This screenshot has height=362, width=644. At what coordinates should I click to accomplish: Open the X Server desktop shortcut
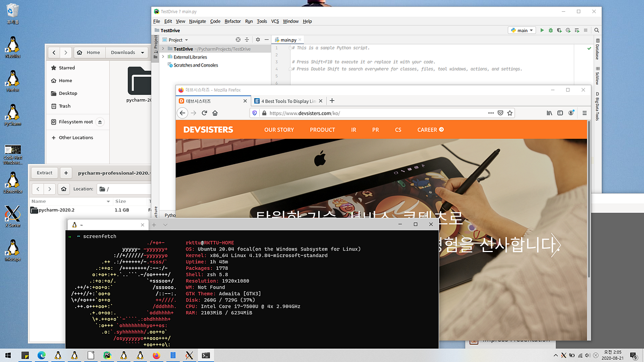pyautogui.click(x=12, y=216)
